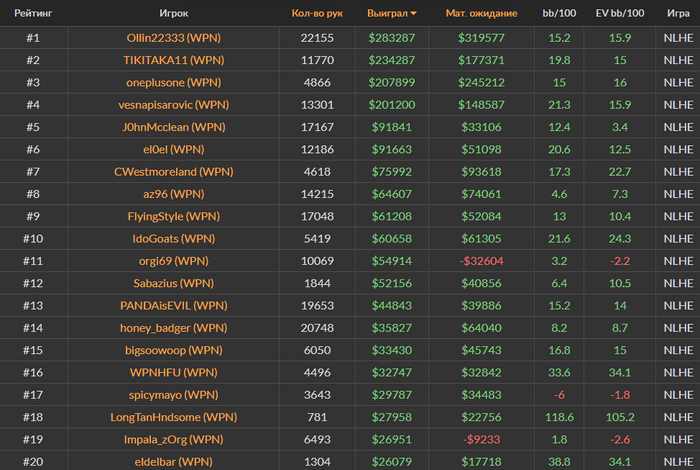Open player Impala_zOrg (WPN) profile
Viewport: 700px width, 470px height.
point(174,440)
